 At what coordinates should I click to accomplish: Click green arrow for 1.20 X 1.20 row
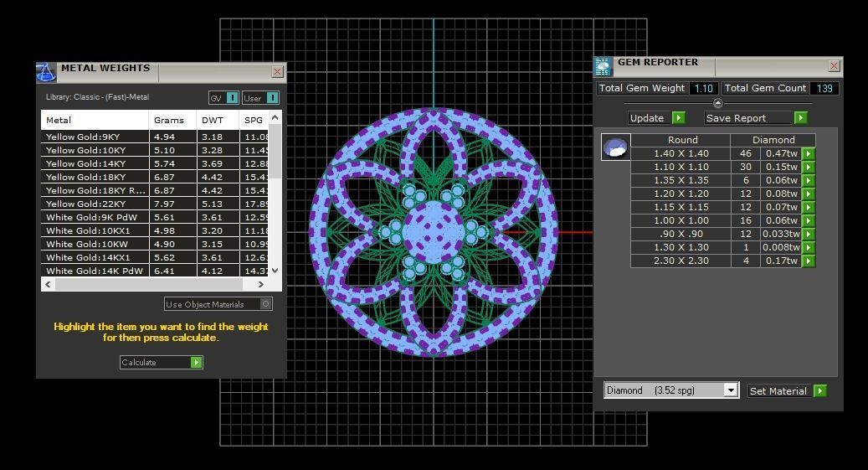(x=809, y=194)
